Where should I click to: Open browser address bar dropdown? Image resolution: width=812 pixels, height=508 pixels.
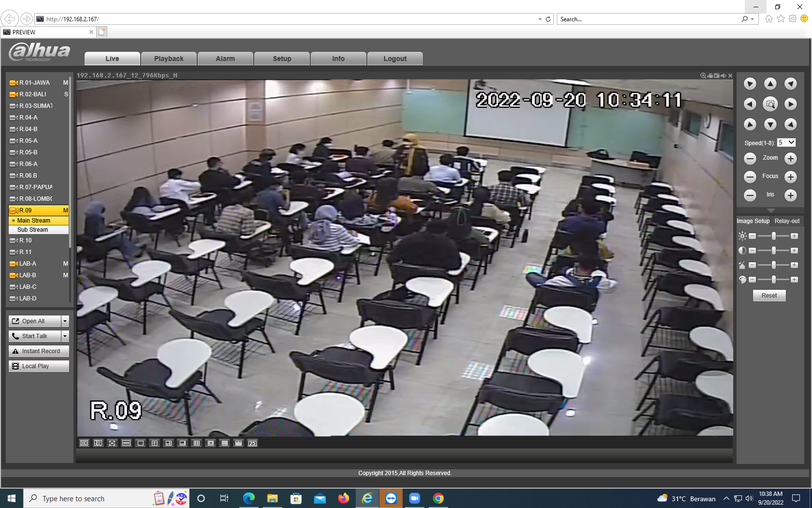click(x=540, y=19)
